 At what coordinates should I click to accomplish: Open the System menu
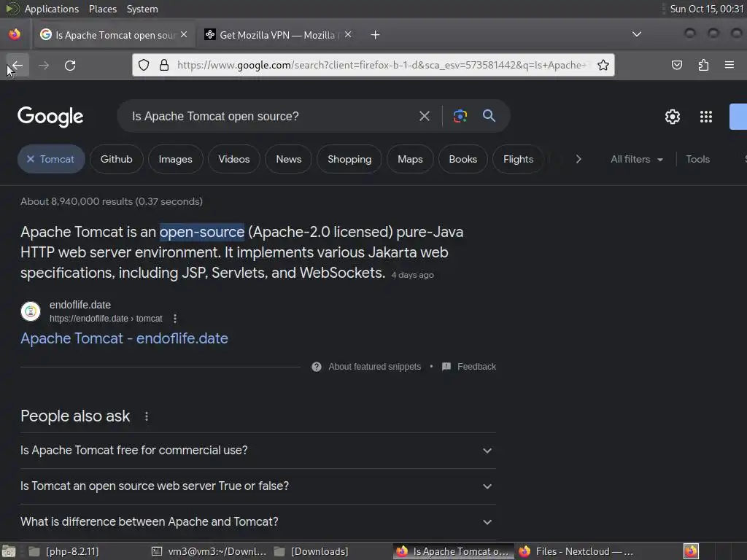click(x=142, y=9)
